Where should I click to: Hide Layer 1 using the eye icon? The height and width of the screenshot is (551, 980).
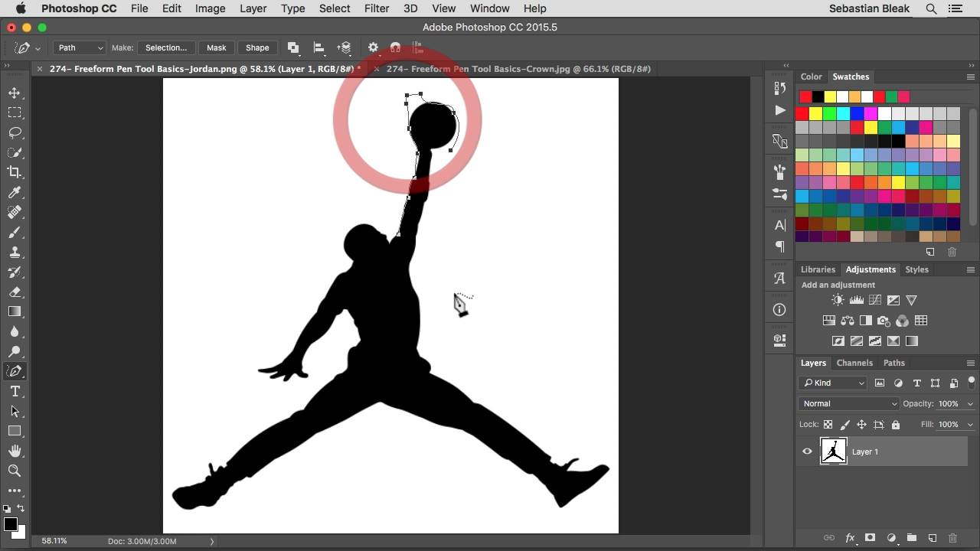[807, 452]
